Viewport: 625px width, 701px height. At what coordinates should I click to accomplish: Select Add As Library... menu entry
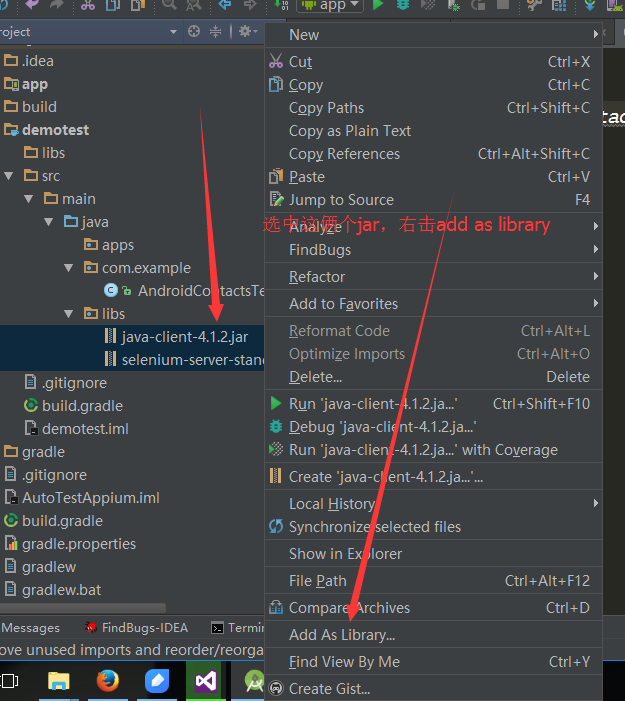[x=433, y=634]
